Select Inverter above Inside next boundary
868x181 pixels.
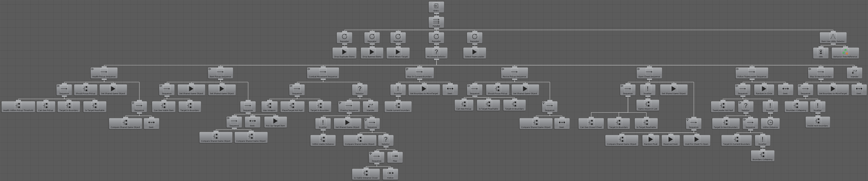tap(817, 107)
